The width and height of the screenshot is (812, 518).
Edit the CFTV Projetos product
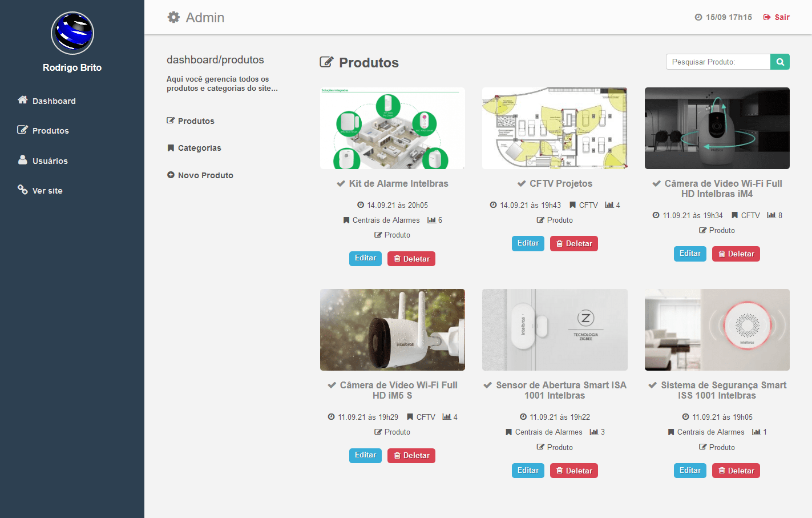point(528,243)
